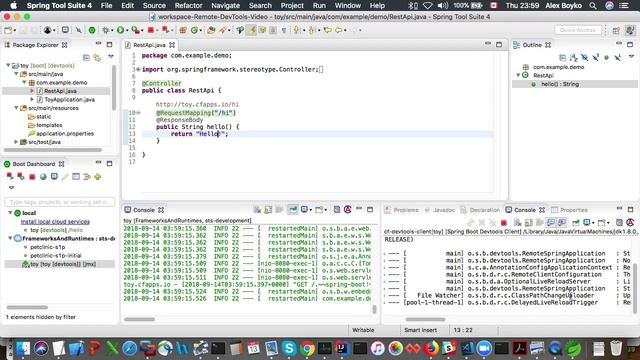The image size is (640, 360).
Task: Open the Refactor menu
Action: coord(188,6)
